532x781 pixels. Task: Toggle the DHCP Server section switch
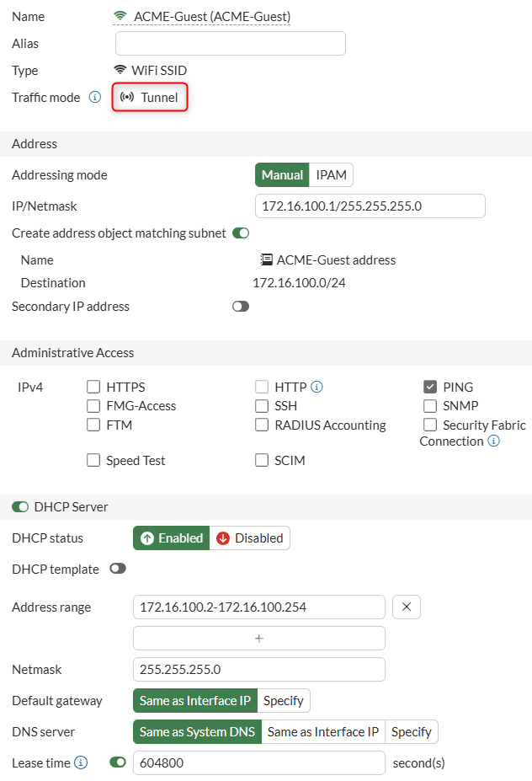point(20,506)
